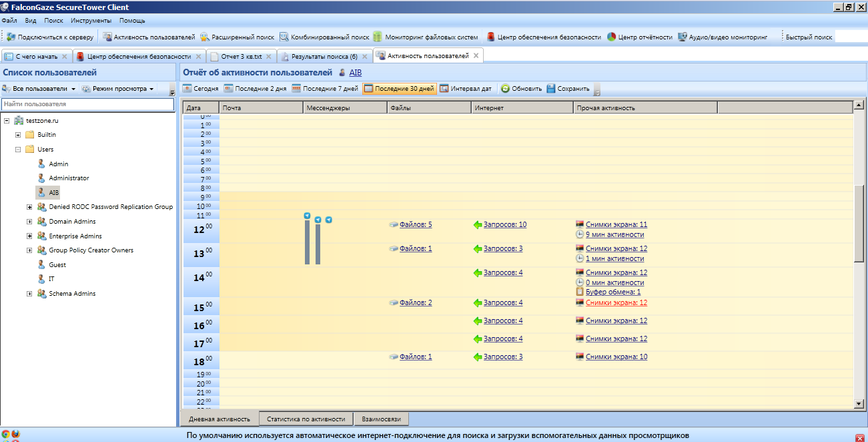Click the File systems monitoring icon
The height and width of the screenshot is (442, 868).
pos(378,37)
